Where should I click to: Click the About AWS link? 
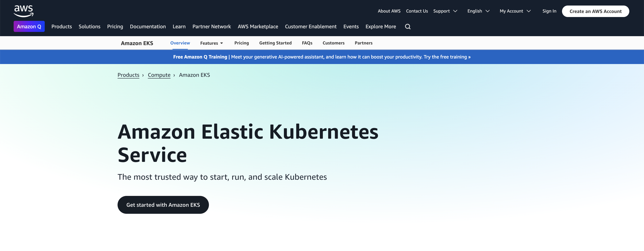coord(389,11)
